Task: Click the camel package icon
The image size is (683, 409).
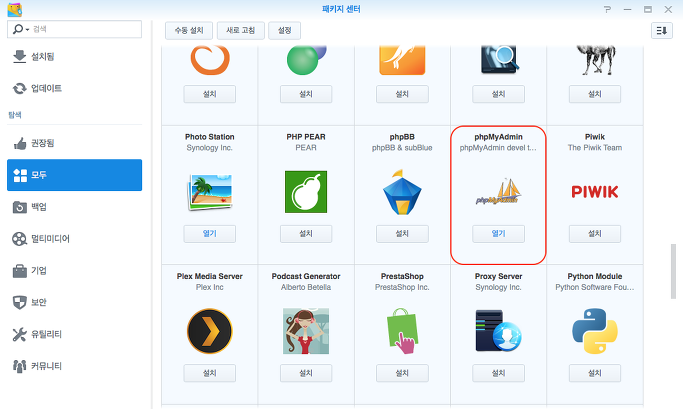Action: 595,60
